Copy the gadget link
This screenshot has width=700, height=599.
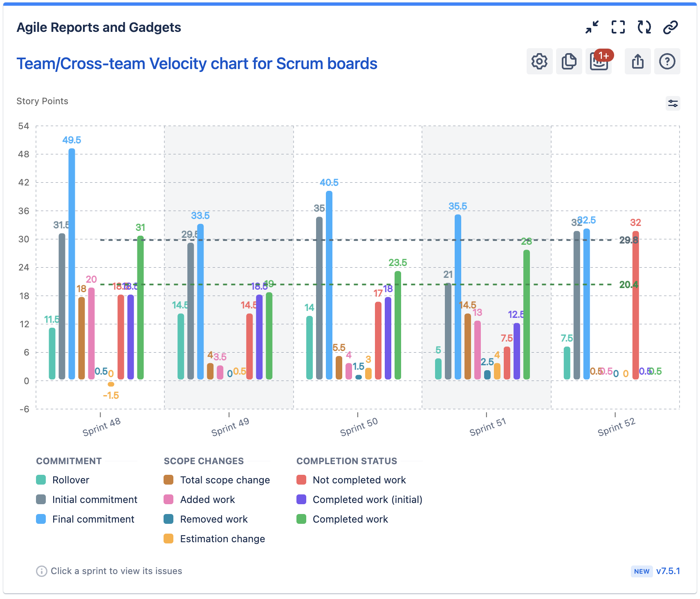coord(670,27)
